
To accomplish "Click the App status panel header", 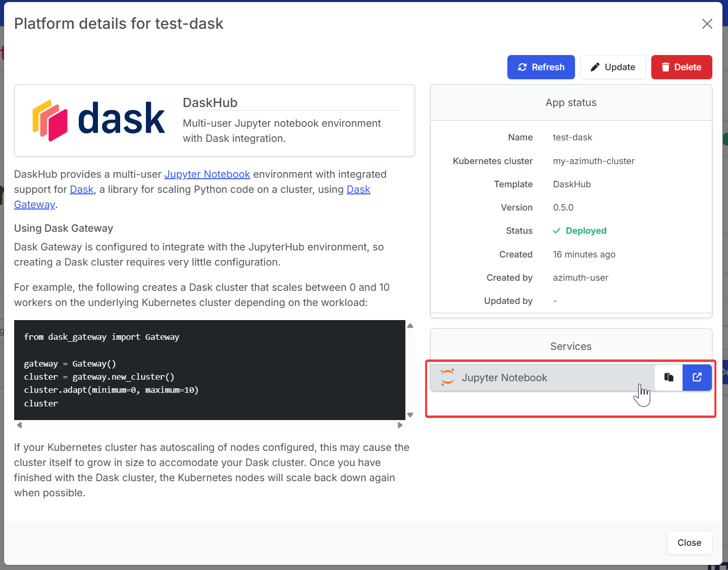I will click(x=571, y=102).
